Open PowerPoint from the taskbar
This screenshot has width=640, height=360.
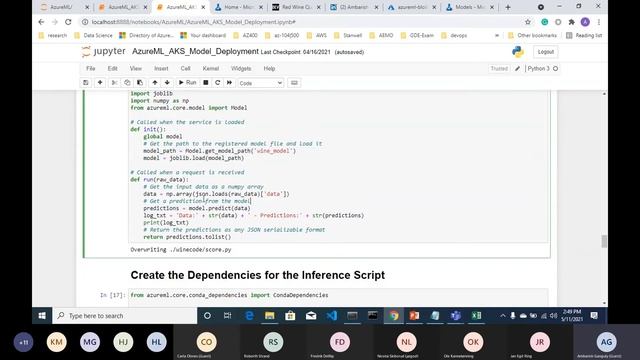coord(414,316)
